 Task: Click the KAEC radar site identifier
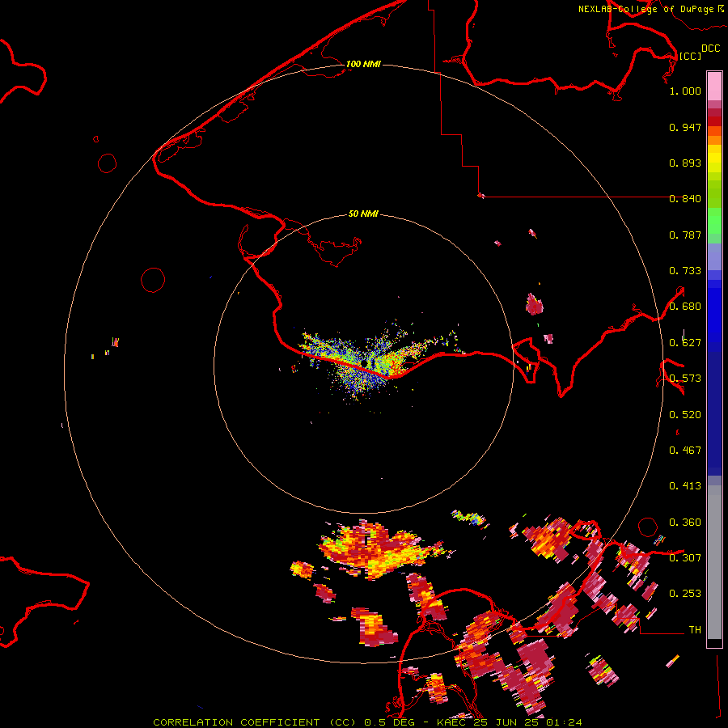(451, 722)
